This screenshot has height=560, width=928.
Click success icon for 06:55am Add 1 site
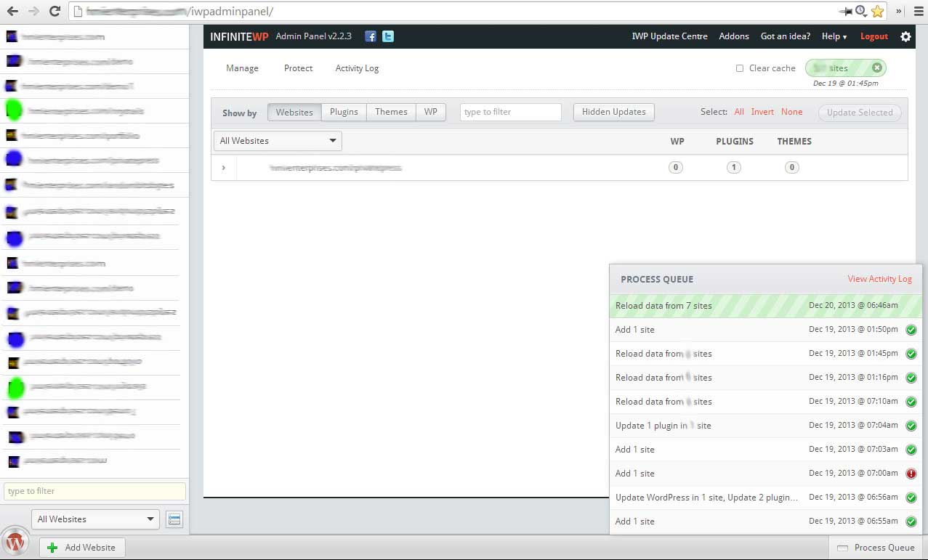pos(911,522)
